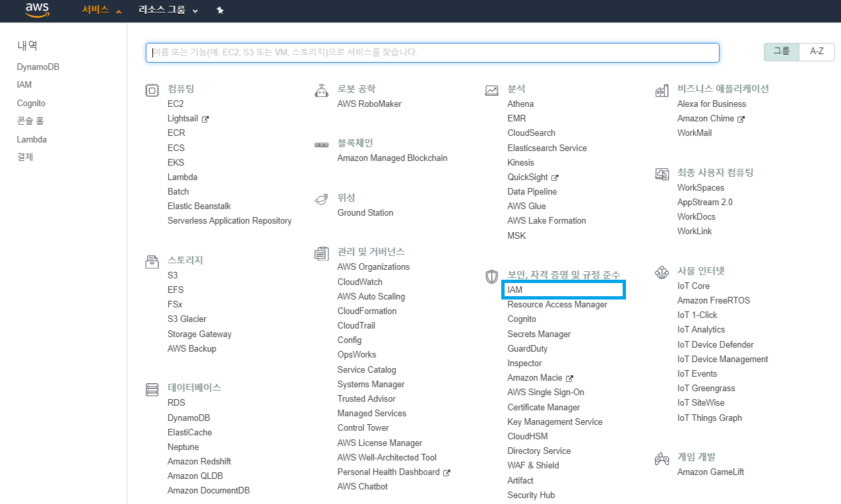This screenshot has width=841, height=504.
Task: Click the service search input field
Action: click(432, 53)
